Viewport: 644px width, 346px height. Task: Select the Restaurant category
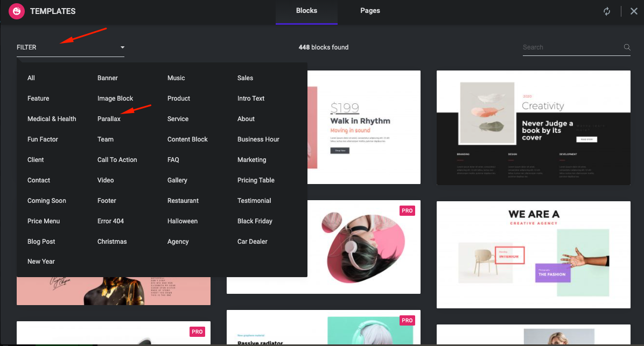(x=183, y=201)
